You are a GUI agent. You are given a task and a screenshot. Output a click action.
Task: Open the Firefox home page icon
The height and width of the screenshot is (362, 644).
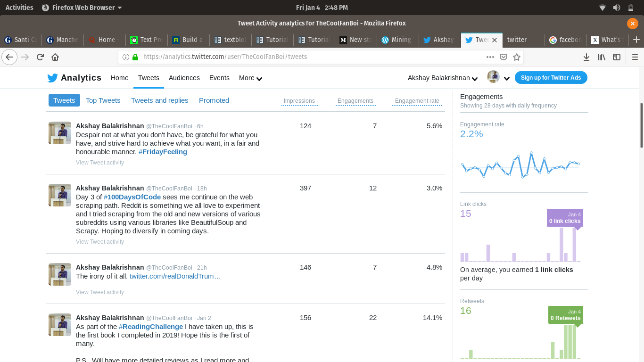tap(55, 57)
